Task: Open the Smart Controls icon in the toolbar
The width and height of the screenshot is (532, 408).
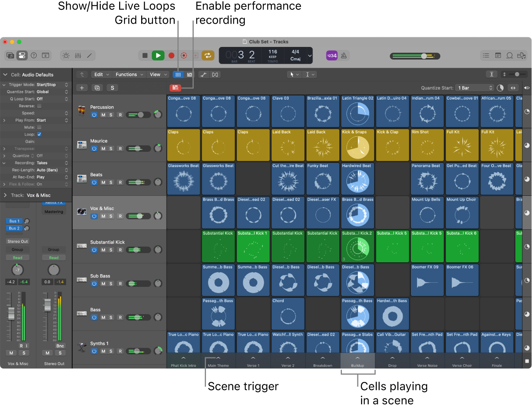Action: 66,55
